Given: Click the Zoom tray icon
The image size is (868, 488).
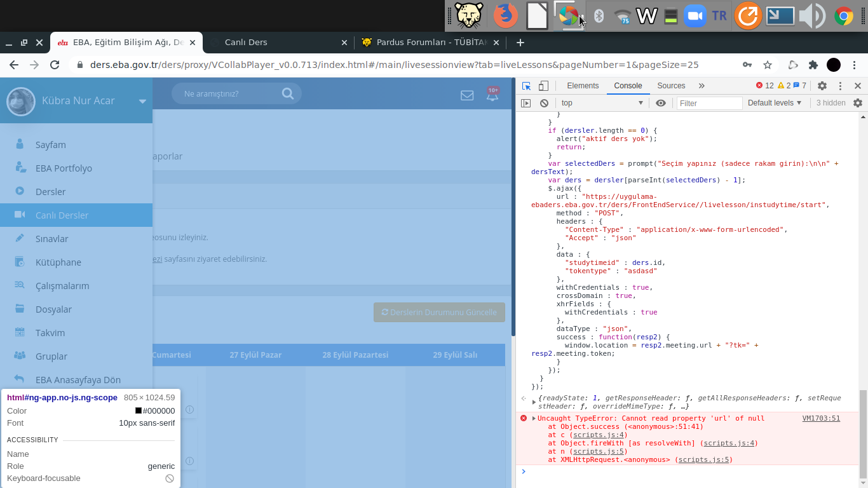Looking at the screenshot, I should 695,16.
